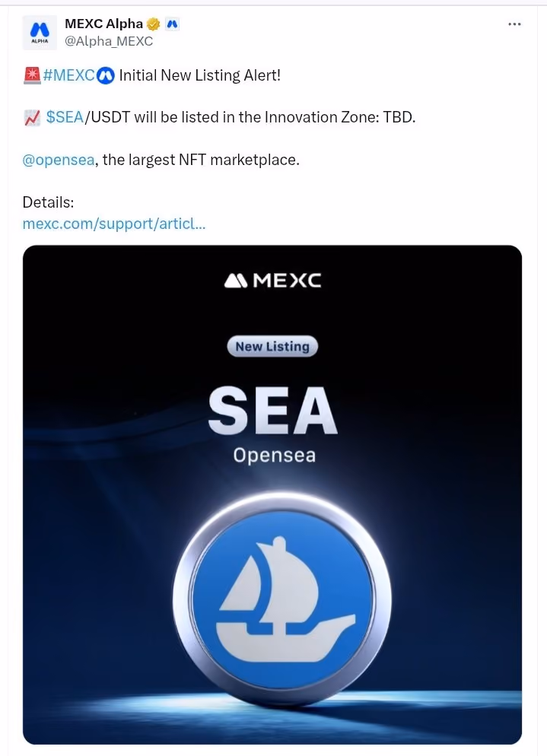The width and height of the screenshot is (547, 756).
Task: Open the SEA listing image
Action: tap(272, 494)
